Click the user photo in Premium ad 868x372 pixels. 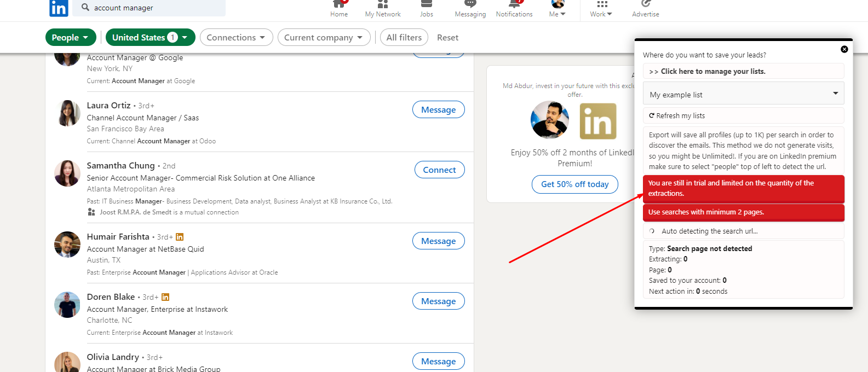click(x=550, y=120)
